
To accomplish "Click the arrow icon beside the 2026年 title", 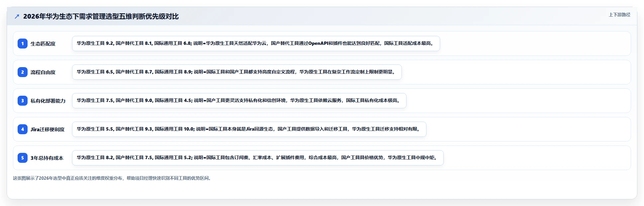I will pyautogui.click(x=17, y=16).
